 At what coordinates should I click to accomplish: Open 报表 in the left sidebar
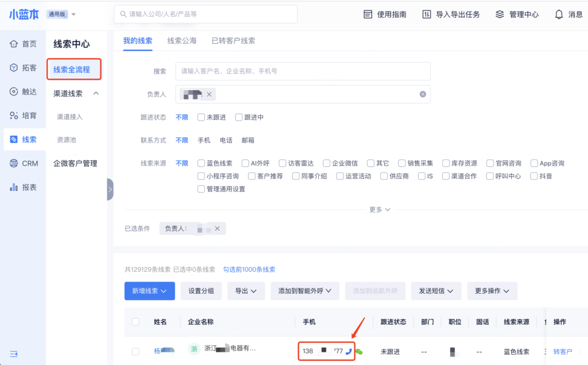pyautogui.click(x=23, y=187)
